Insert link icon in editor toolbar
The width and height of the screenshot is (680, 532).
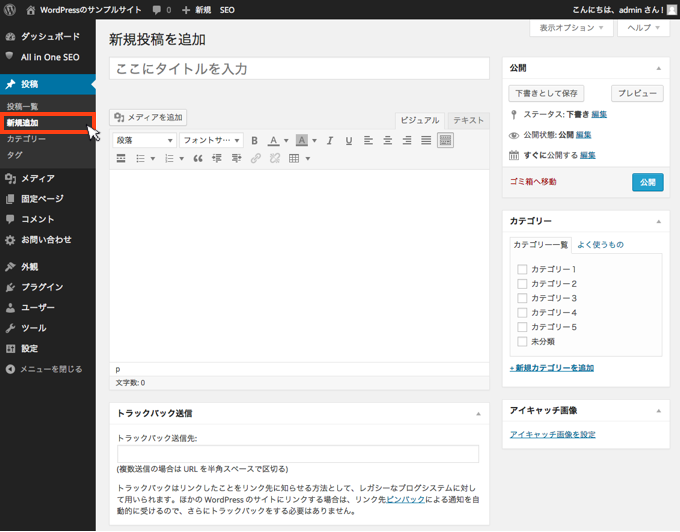coord(255,159)
